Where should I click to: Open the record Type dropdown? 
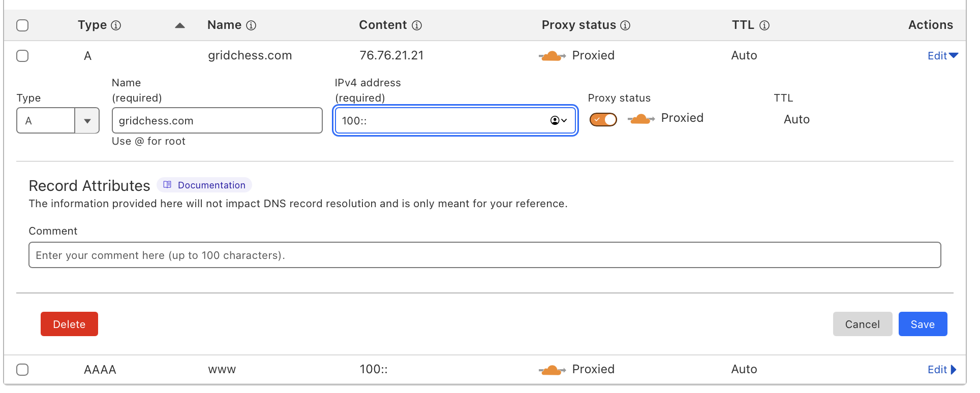click(57, 121)
